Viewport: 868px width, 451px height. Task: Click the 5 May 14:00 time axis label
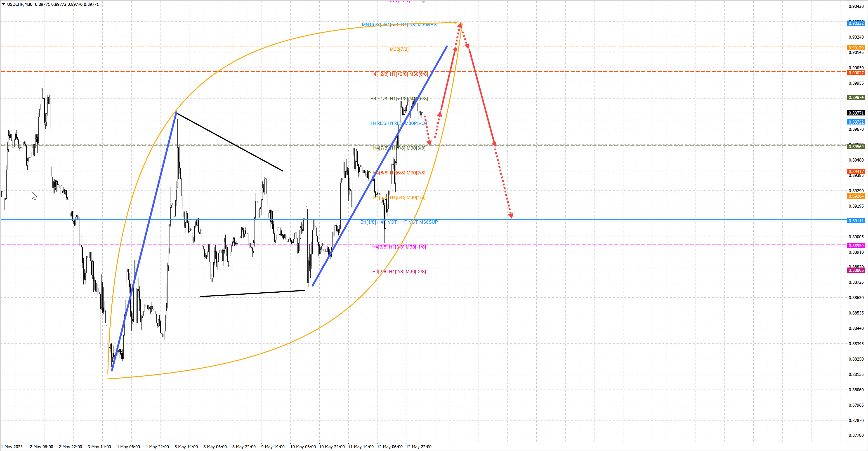tap(186, 447)
